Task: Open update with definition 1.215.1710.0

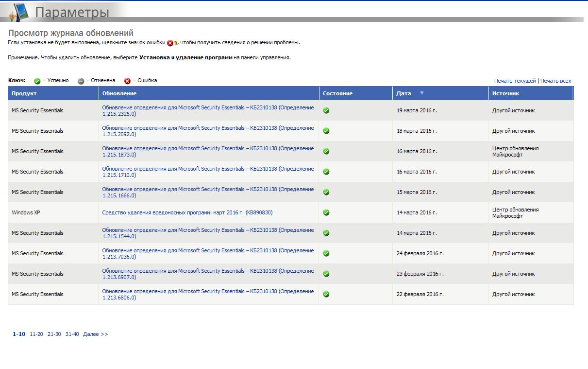Action: tap(208, 172)
